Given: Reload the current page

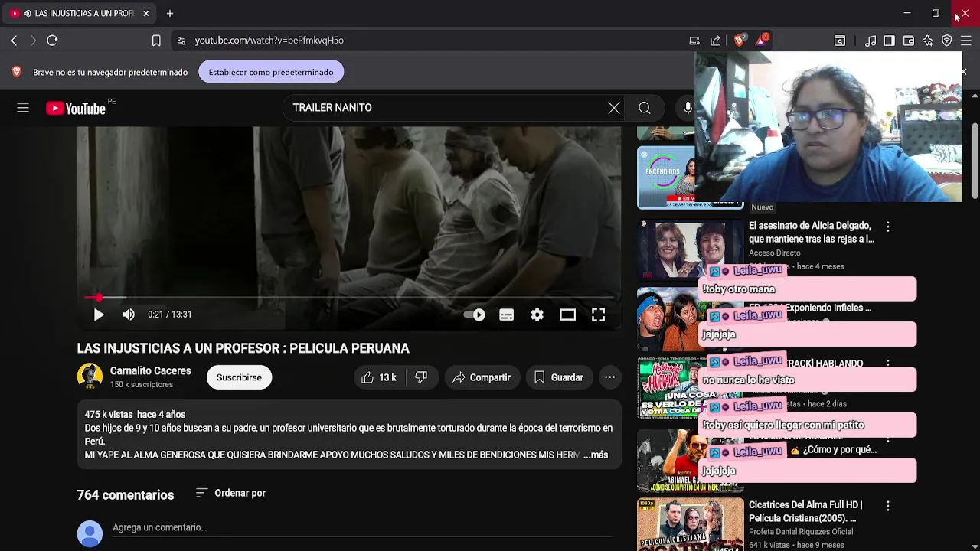Looking at the screenshot, I should 52,41.
